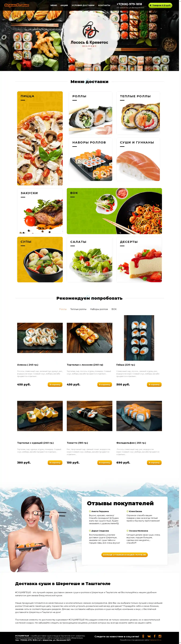181x644 pixels.
Task: Open the СУШИ И ГУНКАНЫ category tile
Action: (x=138, y=159)
